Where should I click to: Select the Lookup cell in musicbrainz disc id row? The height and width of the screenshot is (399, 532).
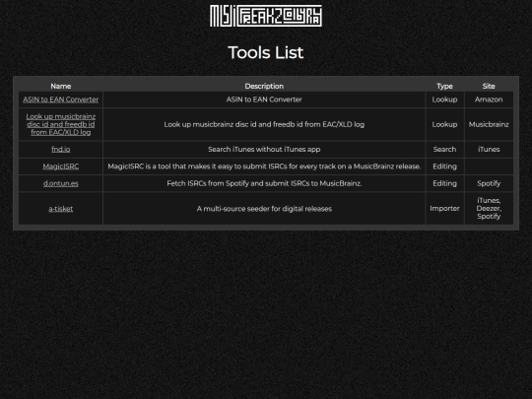coord(444,124)
